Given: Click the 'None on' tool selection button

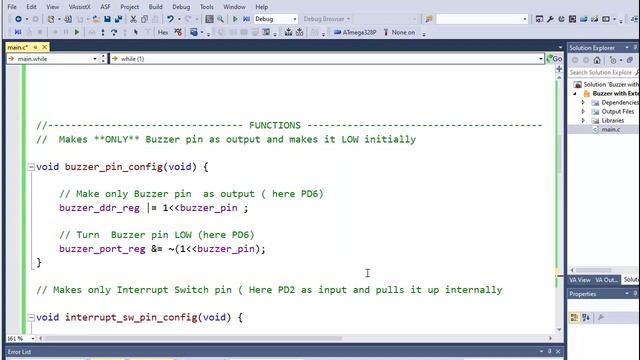Looking at the screenshot, I should [399, 32].
